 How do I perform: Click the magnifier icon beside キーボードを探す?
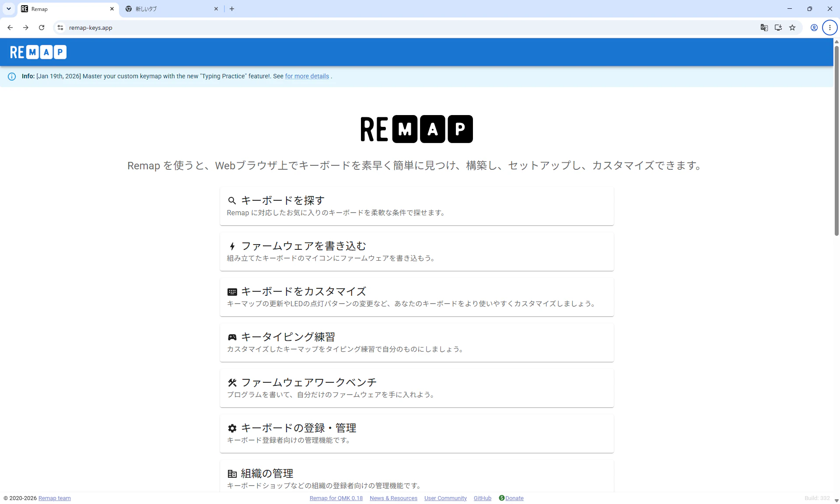[x=232, y=200]
